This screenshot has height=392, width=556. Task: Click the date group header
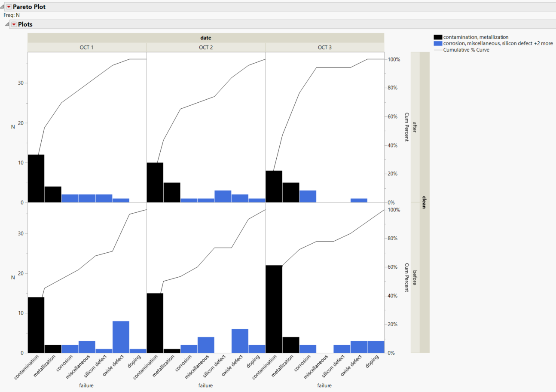[x=205, y=37]
